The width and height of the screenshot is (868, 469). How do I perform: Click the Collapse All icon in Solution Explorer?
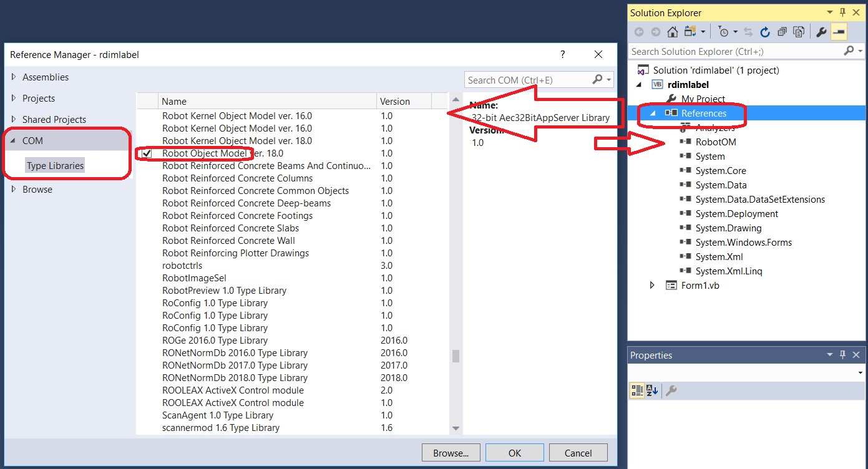782,32
